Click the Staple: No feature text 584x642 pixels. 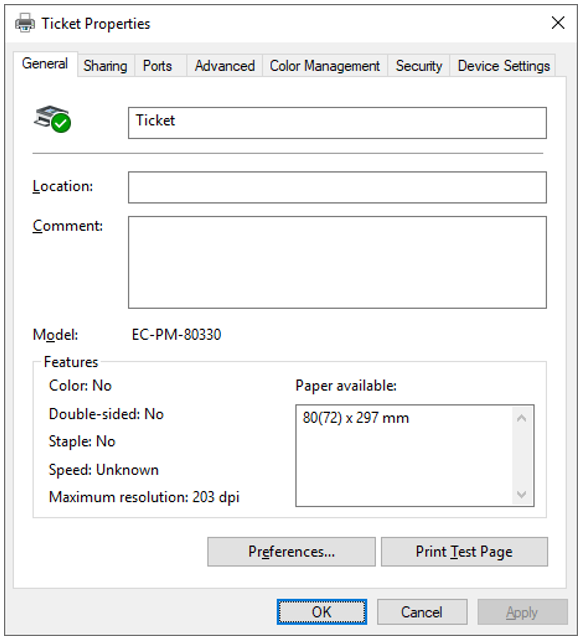coord(82,441)
